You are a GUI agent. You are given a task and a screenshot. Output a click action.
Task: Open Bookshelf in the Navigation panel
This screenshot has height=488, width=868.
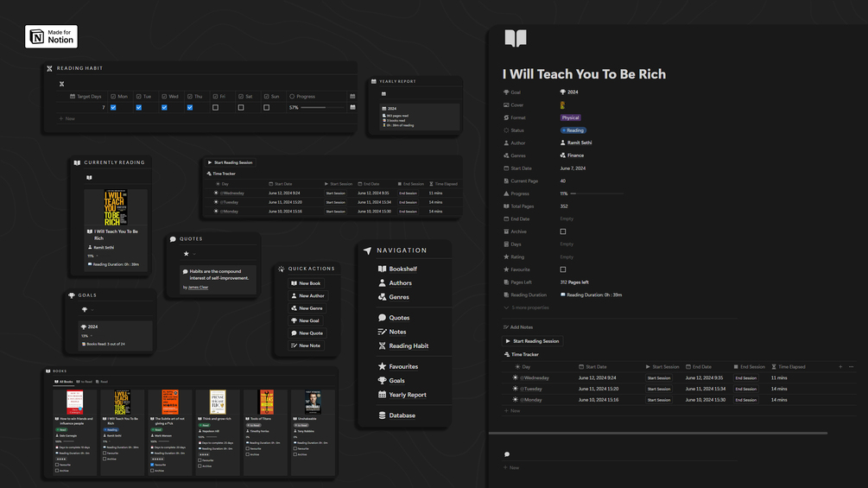(402, 269)
